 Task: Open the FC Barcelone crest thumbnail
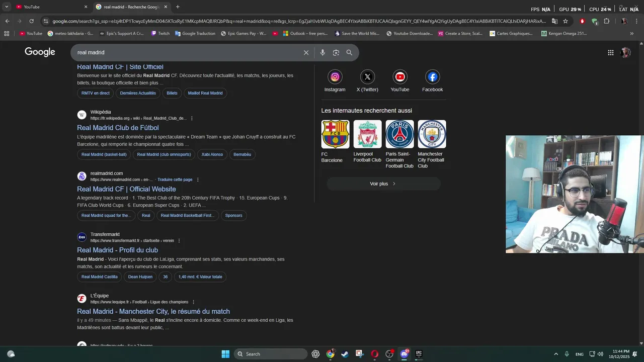tap(335, 134)
